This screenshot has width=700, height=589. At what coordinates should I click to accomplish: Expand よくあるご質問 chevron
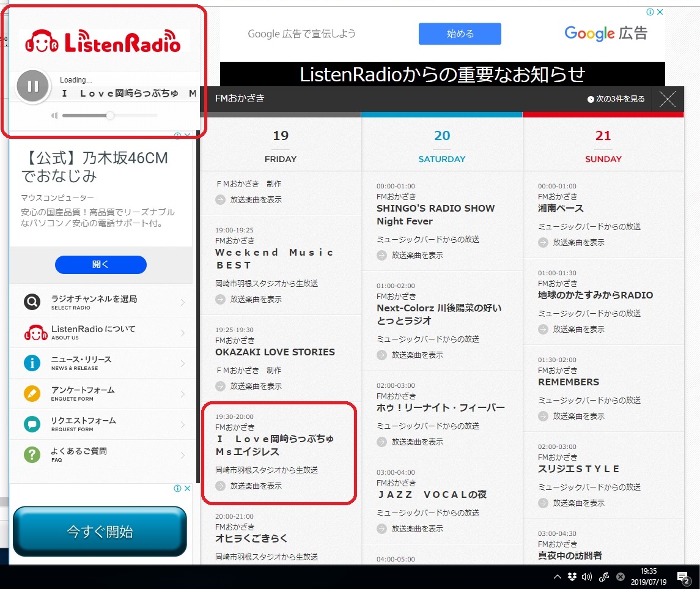[183, 455]
